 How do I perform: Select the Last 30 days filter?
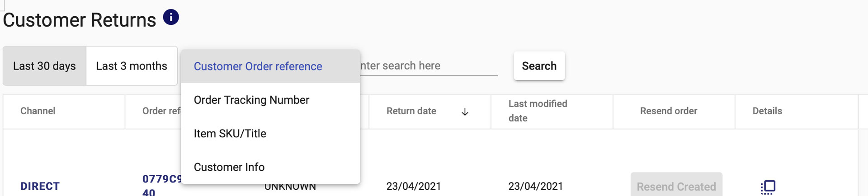coord(44,66)
